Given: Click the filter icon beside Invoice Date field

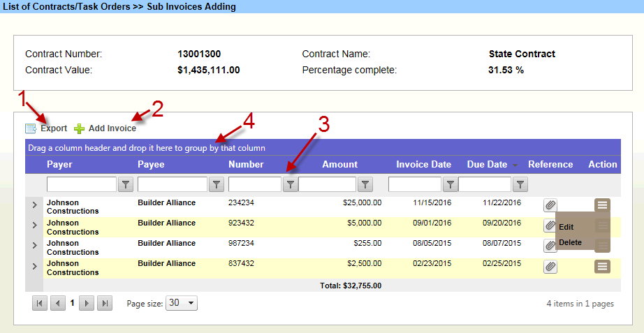Looking at the screenshot, I should [x=451, y=184].
